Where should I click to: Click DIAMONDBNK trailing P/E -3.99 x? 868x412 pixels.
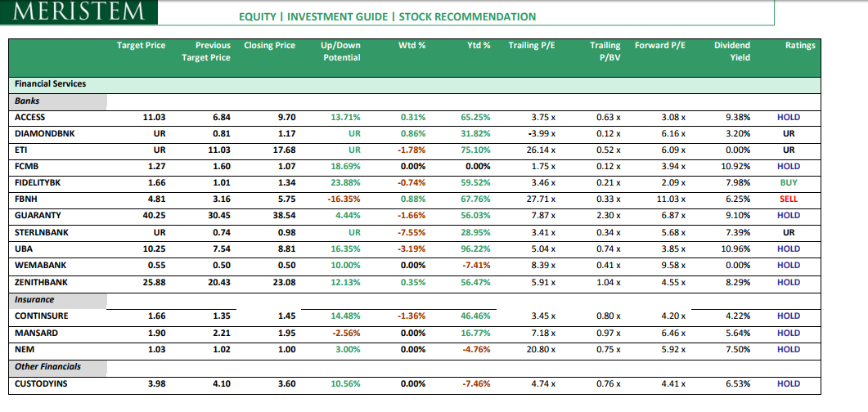[540, 134]
